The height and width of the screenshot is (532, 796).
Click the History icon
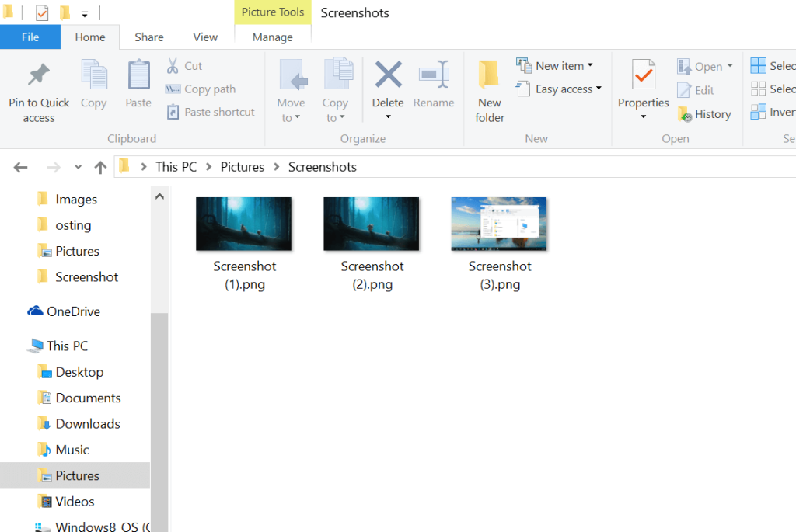point(704,113)
